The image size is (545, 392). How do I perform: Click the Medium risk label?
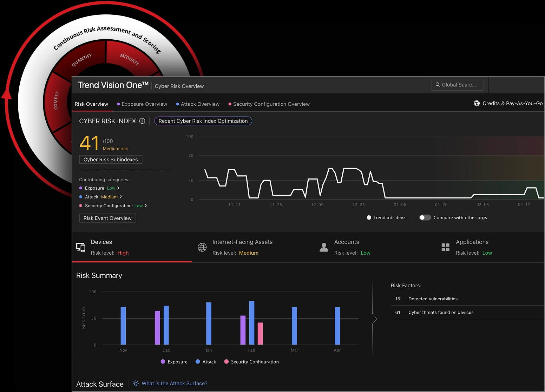pyautogui.click(x=115, y=149)
